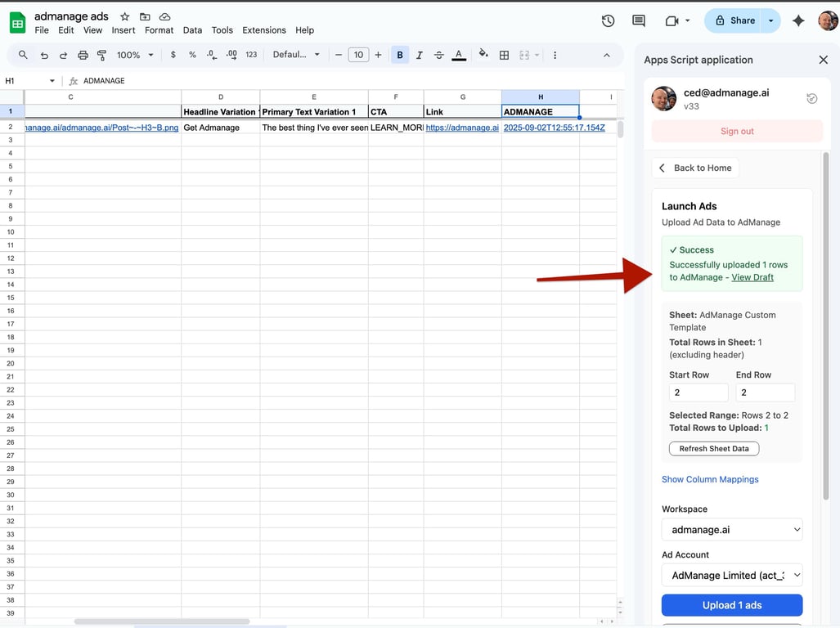Open version history clock icon
Image resolution: width=840 pixels, height=628 pixels.
point(608,21)
